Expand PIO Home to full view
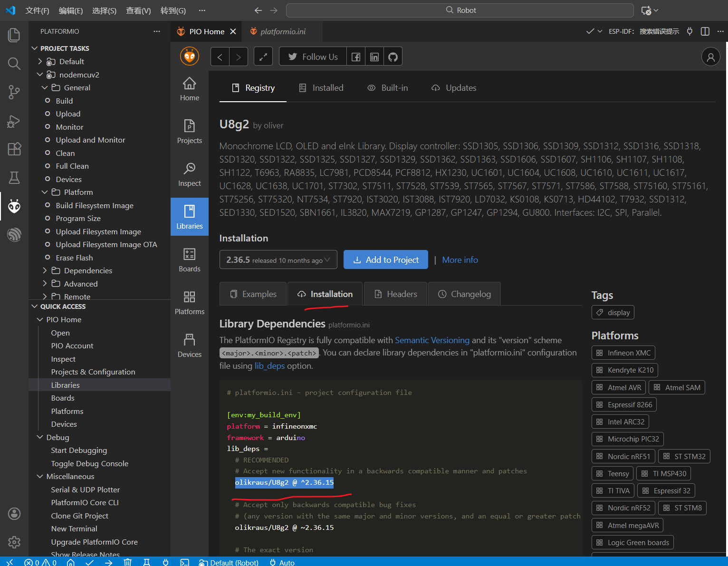The image size is (728, 566). pyautogui.click(x=263, y=57)
